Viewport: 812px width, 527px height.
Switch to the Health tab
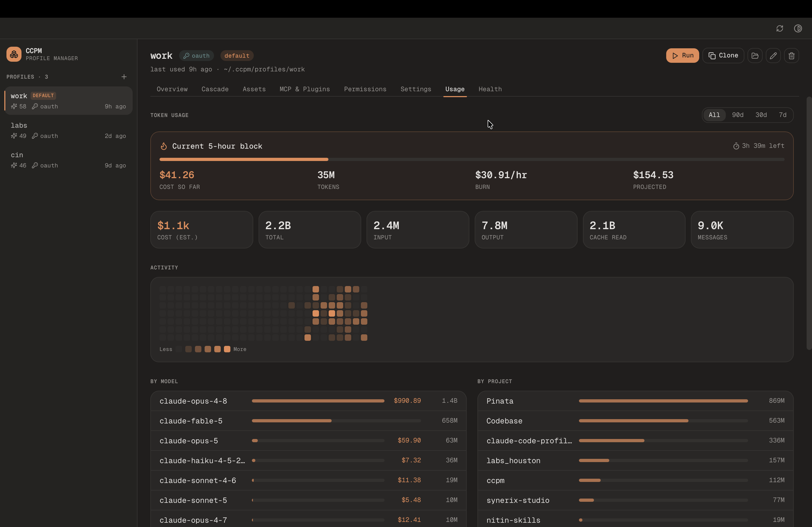pyautogui.click(x=490, y=89)
